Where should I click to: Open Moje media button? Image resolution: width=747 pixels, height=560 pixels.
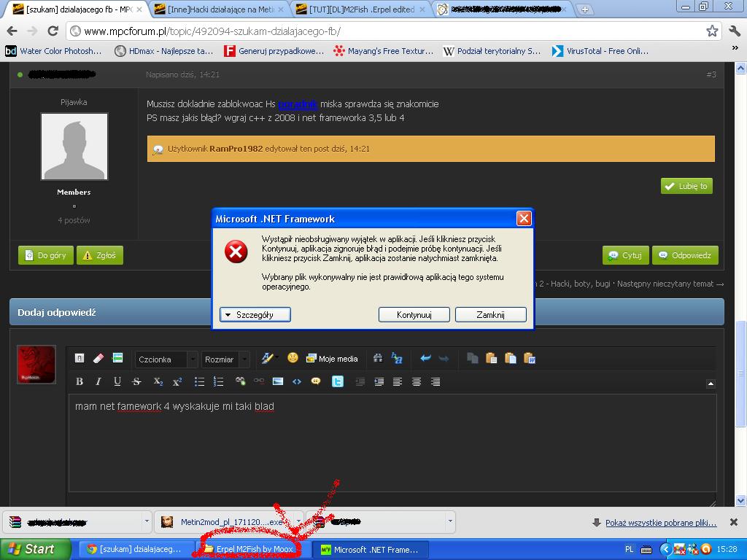tap(332, 359)
